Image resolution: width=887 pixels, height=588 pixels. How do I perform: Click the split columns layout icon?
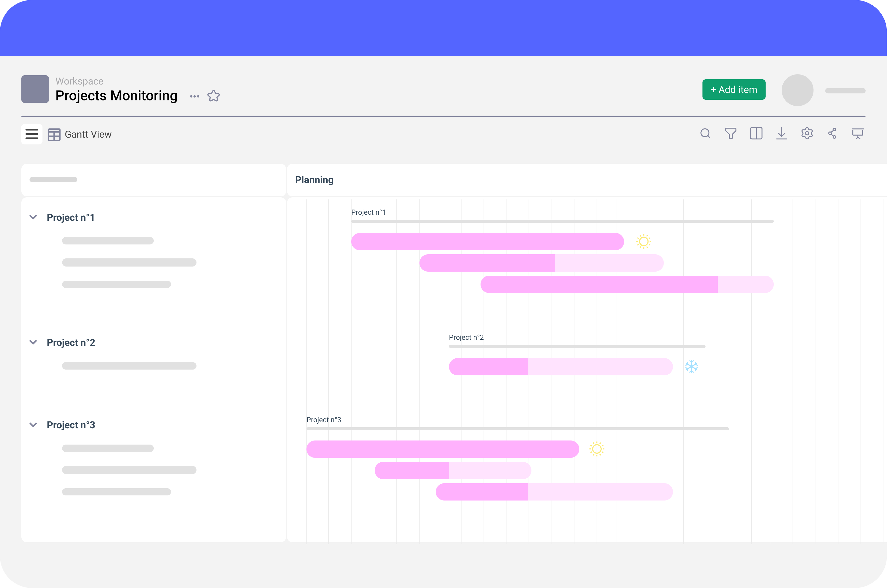tap(756, 134)
